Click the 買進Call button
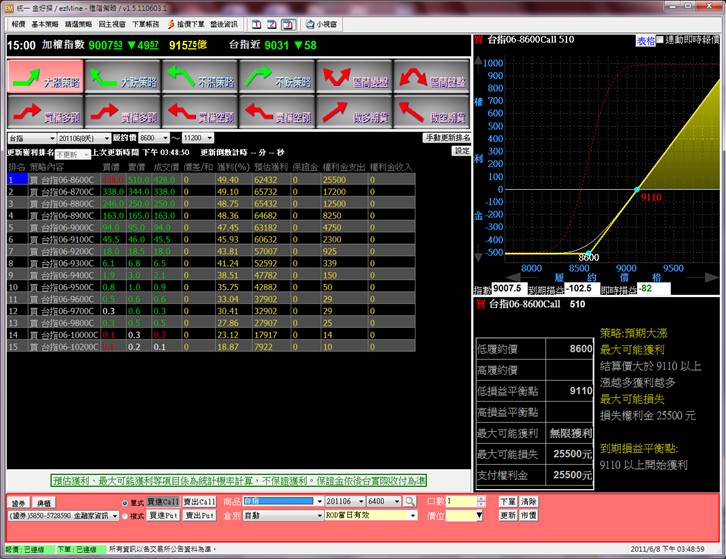 click(162, 501)
